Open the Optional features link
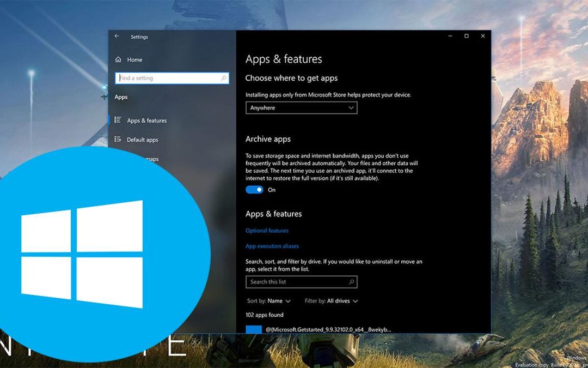Screen dimensions: 588x368 [267, 231]
